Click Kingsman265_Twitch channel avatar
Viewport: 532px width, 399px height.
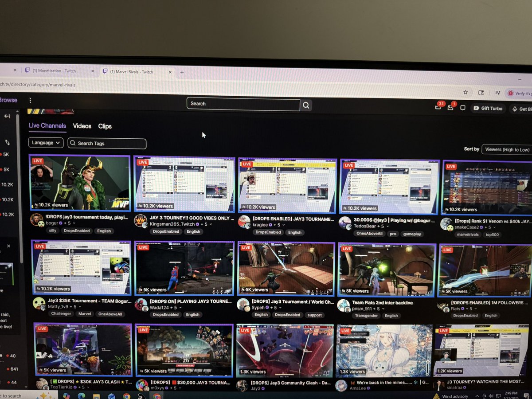141,221
